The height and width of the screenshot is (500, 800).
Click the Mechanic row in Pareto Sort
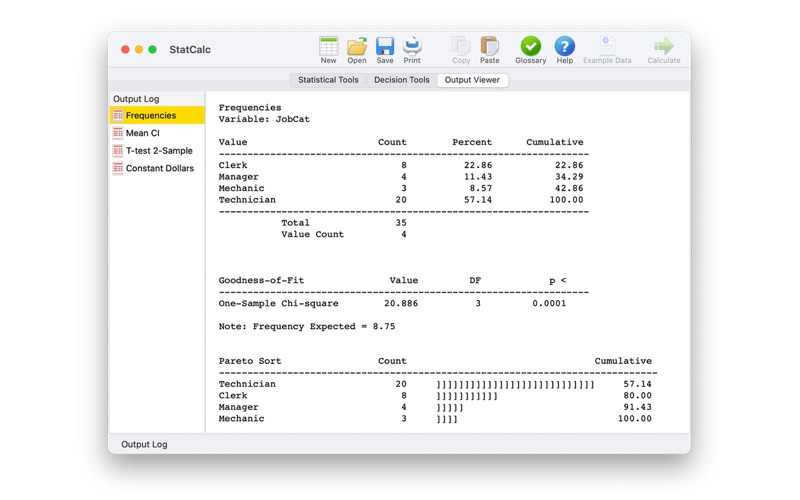coord(435,419)
